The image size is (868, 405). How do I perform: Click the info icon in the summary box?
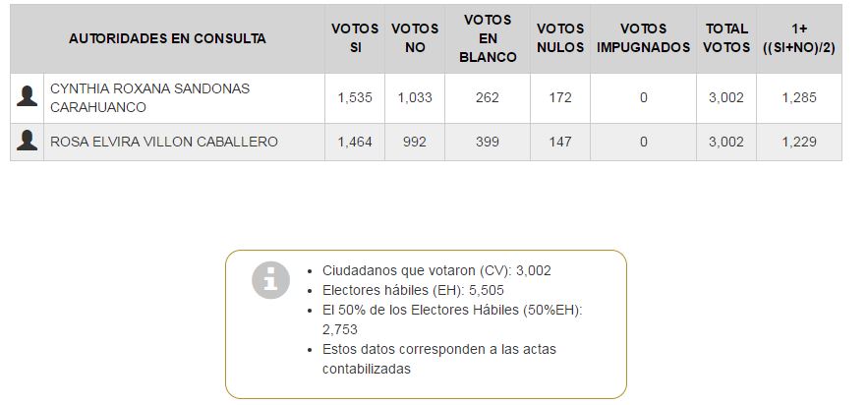click(270, 279)
